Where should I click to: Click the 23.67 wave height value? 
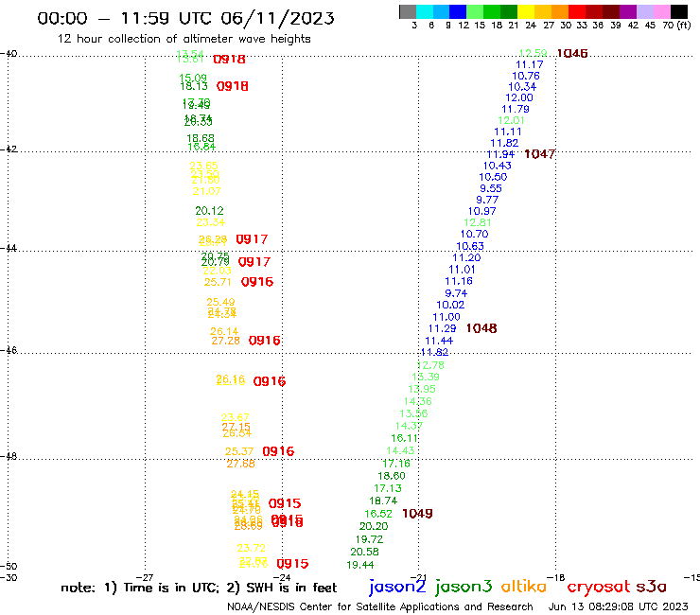pos(236,417)
